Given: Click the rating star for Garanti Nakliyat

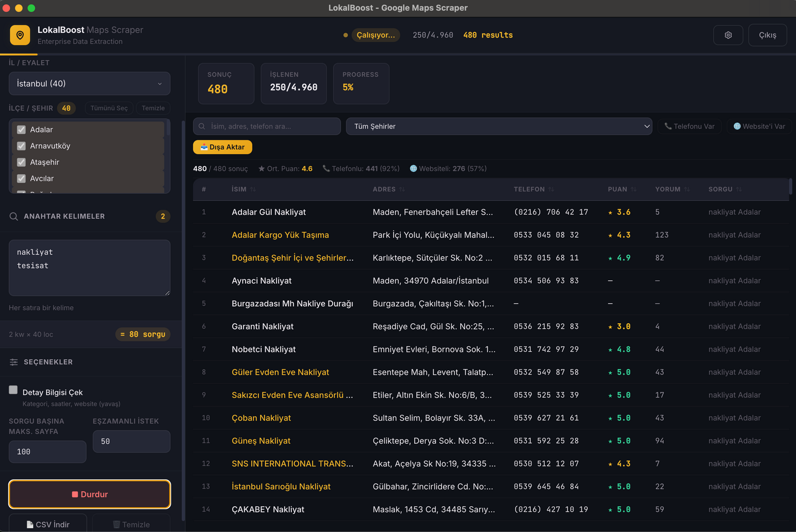Looking at the screenshot, I should pyautogui.click(x=610, y=327).
